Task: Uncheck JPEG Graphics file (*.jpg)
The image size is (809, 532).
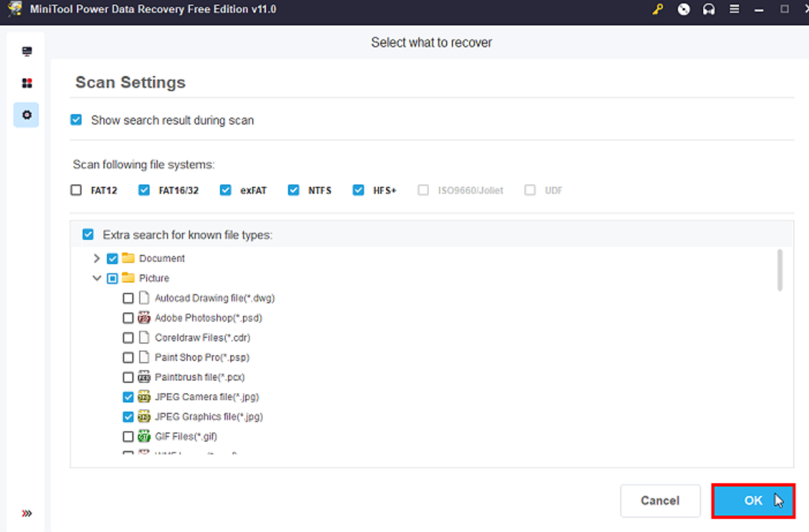Action: pos(128,417)
